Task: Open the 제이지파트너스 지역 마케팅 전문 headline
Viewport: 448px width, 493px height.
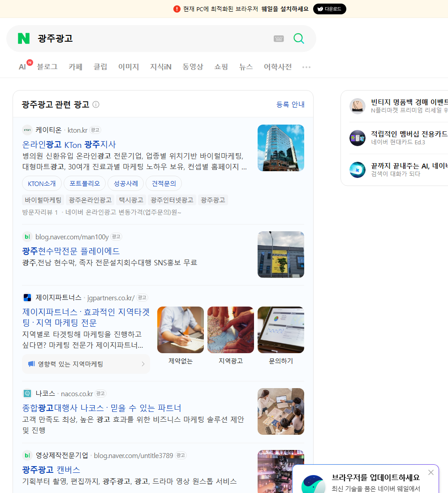Action: point(86,317)
